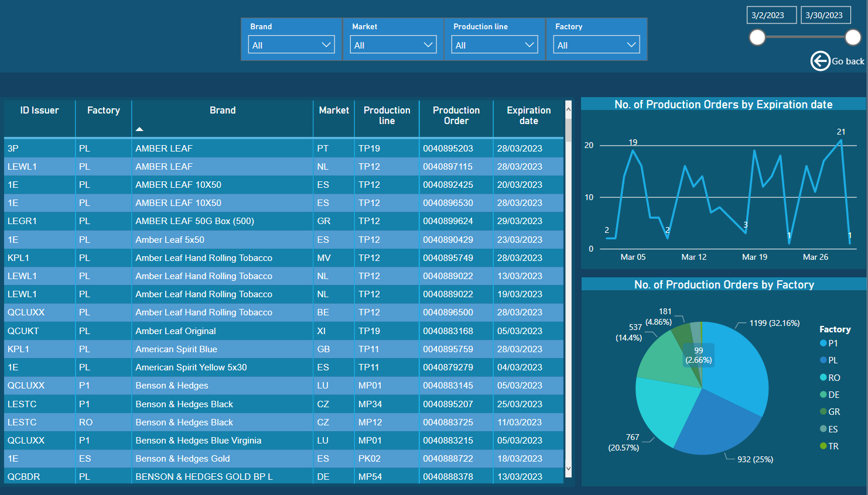868x495 pixels.
Task: Select production order 0040888722 cell
Action: pyautogui.click(x=456, y=459)
